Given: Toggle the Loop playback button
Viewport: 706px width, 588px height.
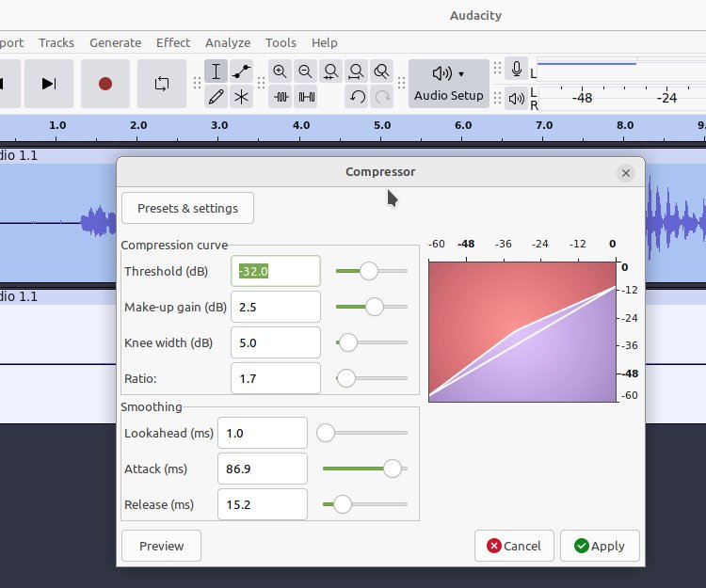Looking at the screenshot, I should 162,84.
